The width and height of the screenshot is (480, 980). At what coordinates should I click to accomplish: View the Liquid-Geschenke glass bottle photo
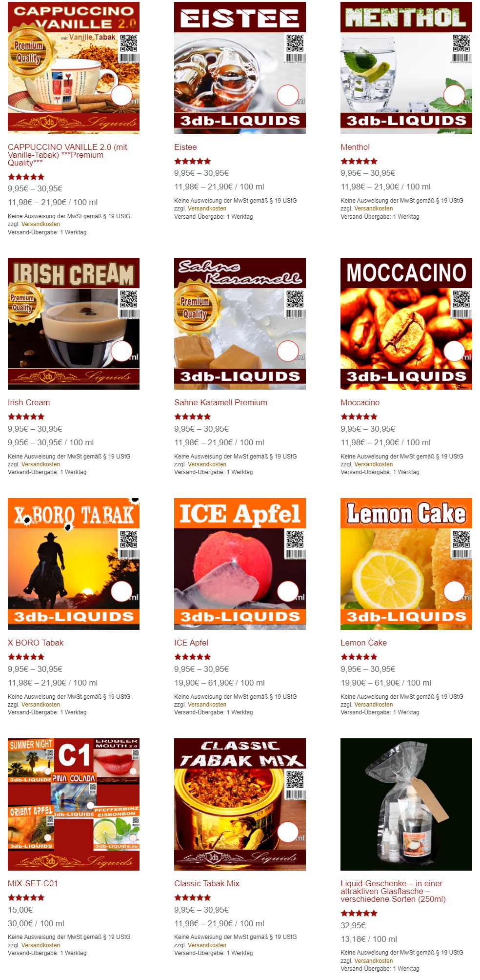pos(406,804)
